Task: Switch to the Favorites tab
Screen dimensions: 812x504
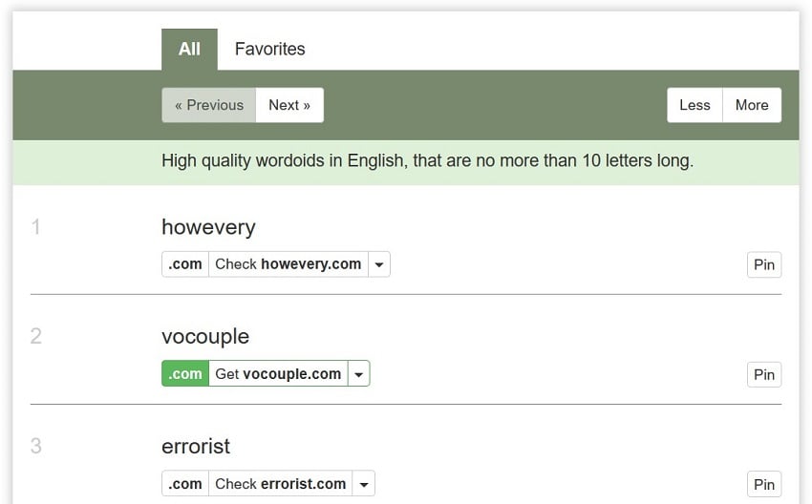Action: coord(269,49)
